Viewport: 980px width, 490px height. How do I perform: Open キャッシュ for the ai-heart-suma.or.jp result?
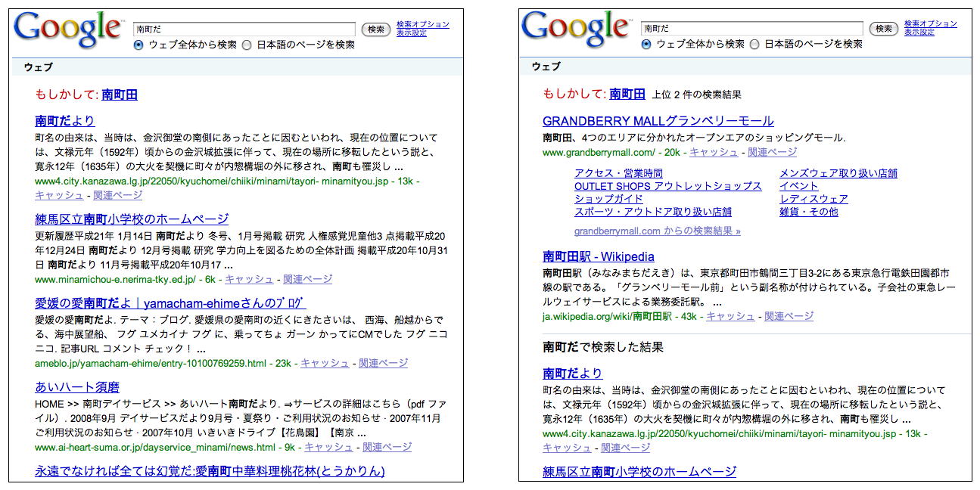point(328,447)
